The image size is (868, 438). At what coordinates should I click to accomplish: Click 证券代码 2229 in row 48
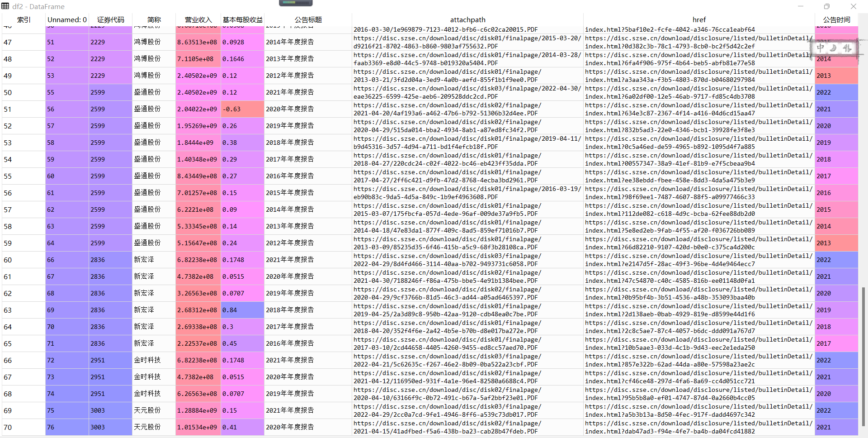click(x=110, y=59)
